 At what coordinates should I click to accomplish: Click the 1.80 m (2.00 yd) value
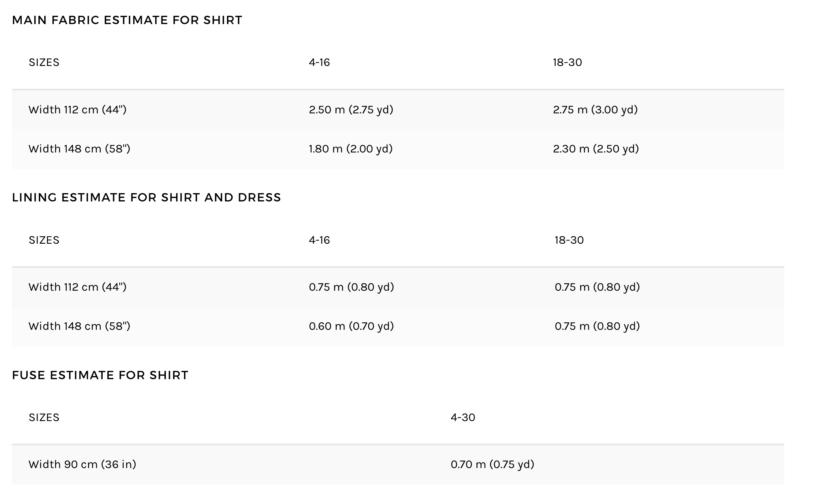pos(350,149)
